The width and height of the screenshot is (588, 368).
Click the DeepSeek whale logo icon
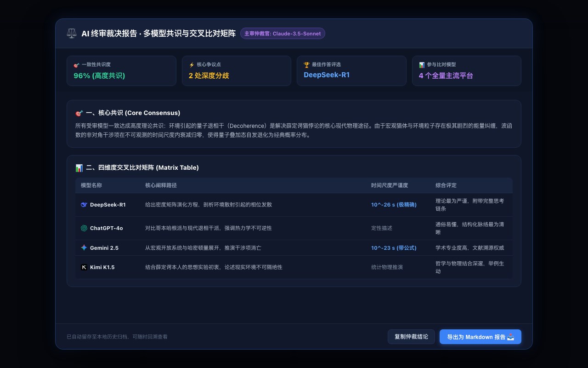(84, 205)
